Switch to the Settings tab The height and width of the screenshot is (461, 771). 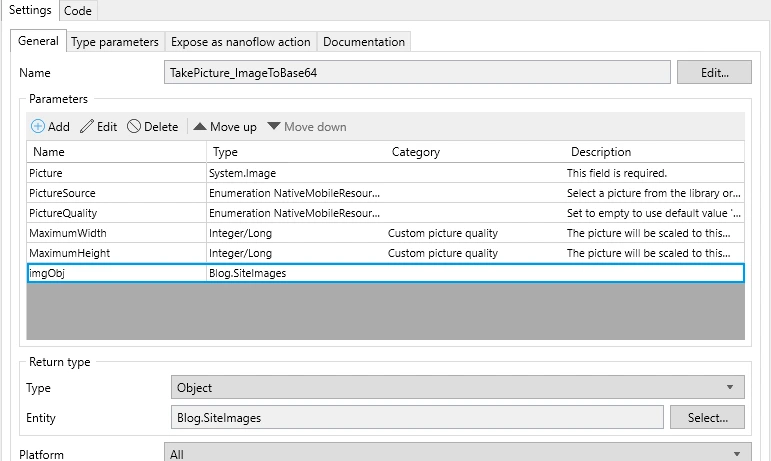(x=30, y=10)
